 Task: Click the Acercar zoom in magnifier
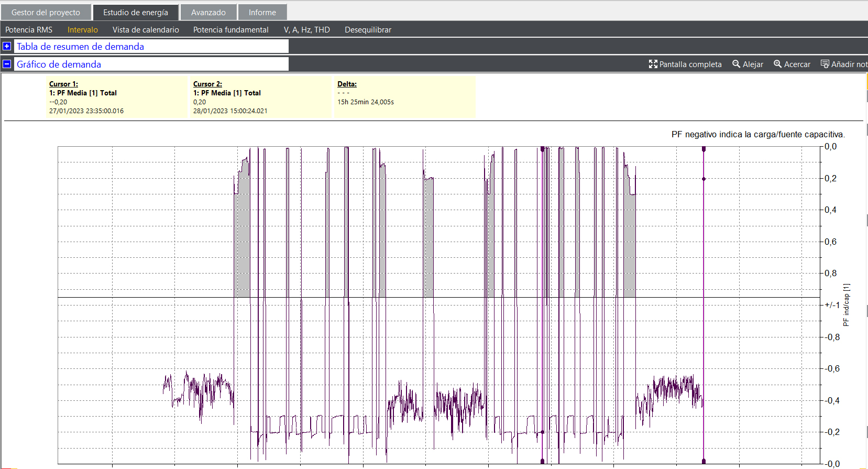778,64
